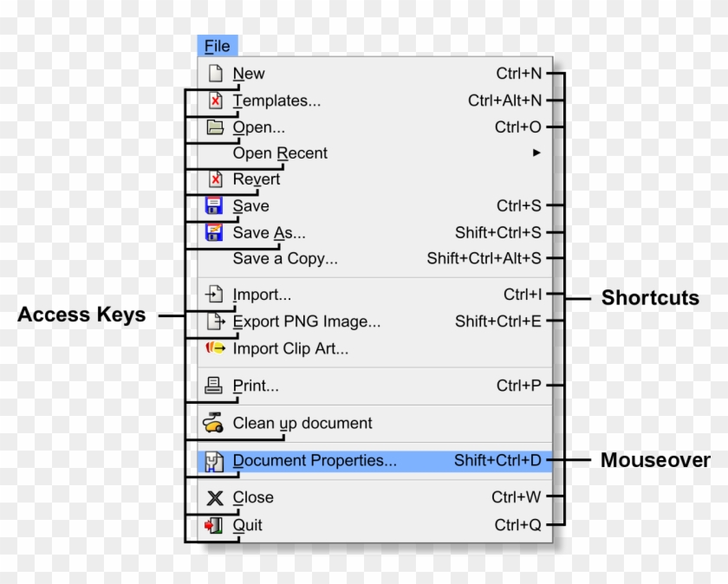Select the Save As floppy icon
728x584 pixels.
(212, 232)
